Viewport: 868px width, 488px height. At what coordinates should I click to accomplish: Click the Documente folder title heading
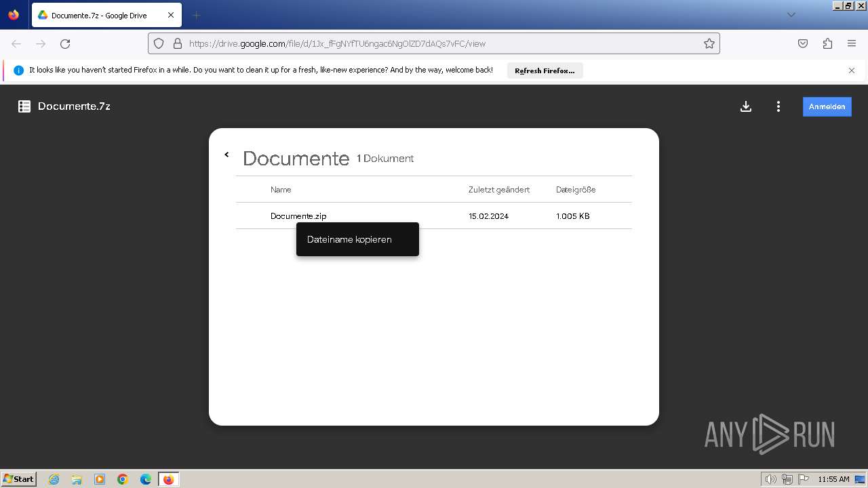pyautogui.click(x=296, y=159)
